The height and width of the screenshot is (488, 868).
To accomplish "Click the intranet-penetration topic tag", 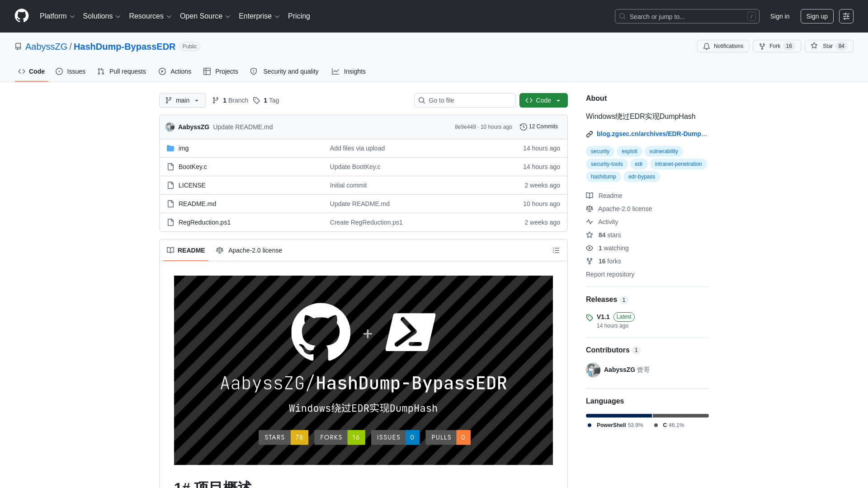I will tap(678, 164).
